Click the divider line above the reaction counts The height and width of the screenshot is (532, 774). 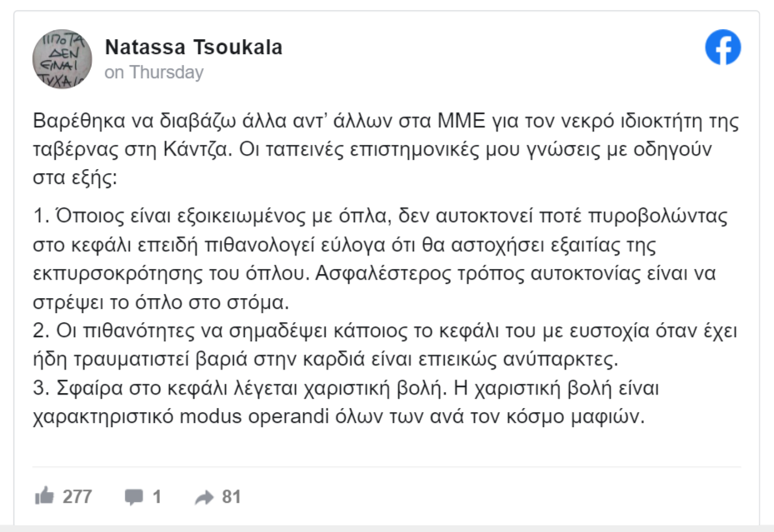tap(387, 466)
